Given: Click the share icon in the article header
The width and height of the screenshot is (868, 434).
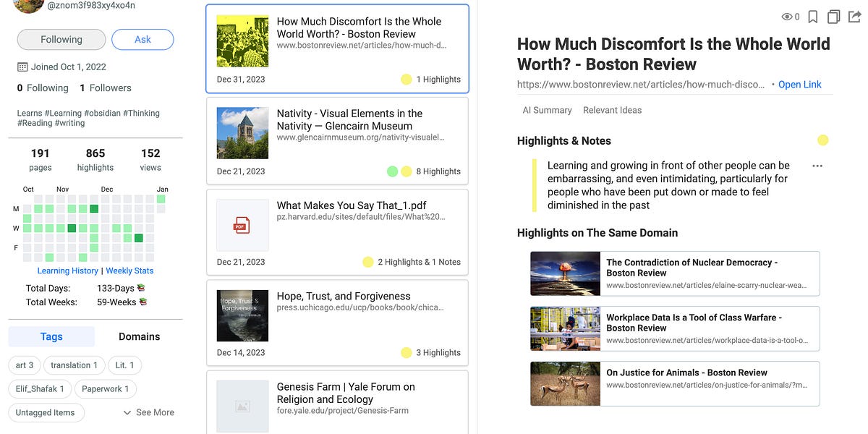Looking at the screenshot, I should (x=854, y=16).
